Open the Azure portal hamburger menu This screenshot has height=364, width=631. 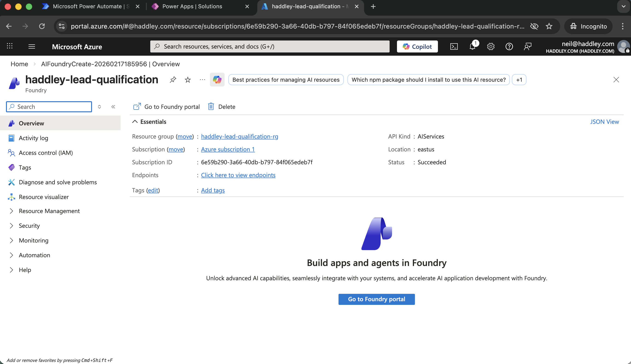[32, 46]
